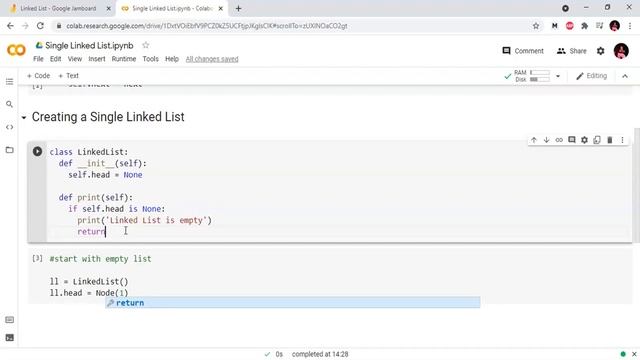Screen dimensions: 640x360
Task: Open Editing mode dropdown
Action: [591, 76]
